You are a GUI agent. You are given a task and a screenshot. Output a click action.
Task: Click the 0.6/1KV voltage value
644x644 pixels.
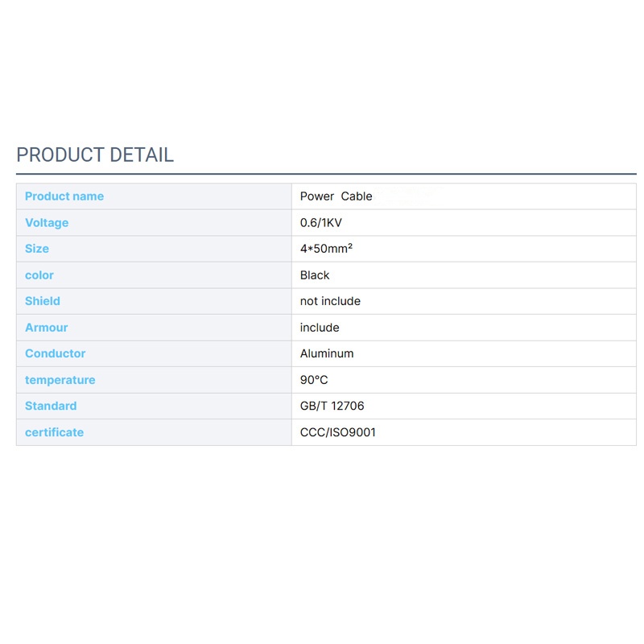[320, 223]
